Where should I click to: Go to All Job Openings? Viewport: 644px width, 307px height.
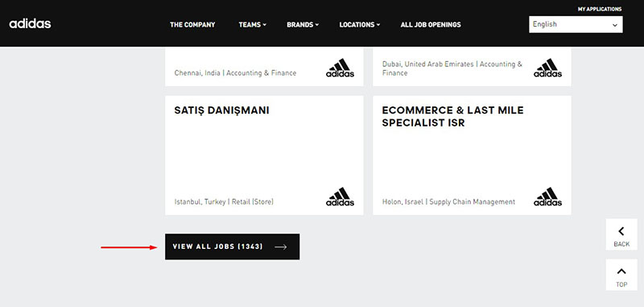click(431, 25)
